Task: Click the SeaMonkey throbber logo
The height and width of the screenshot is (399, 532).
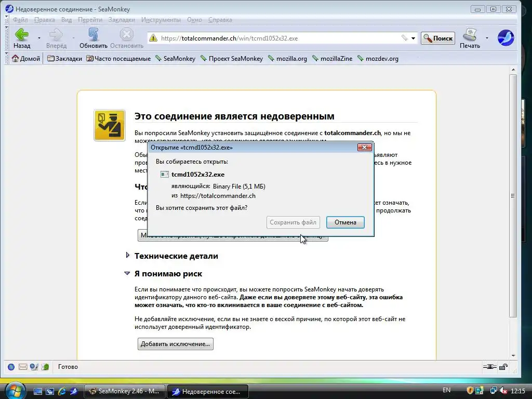Action: coord(506,37)
